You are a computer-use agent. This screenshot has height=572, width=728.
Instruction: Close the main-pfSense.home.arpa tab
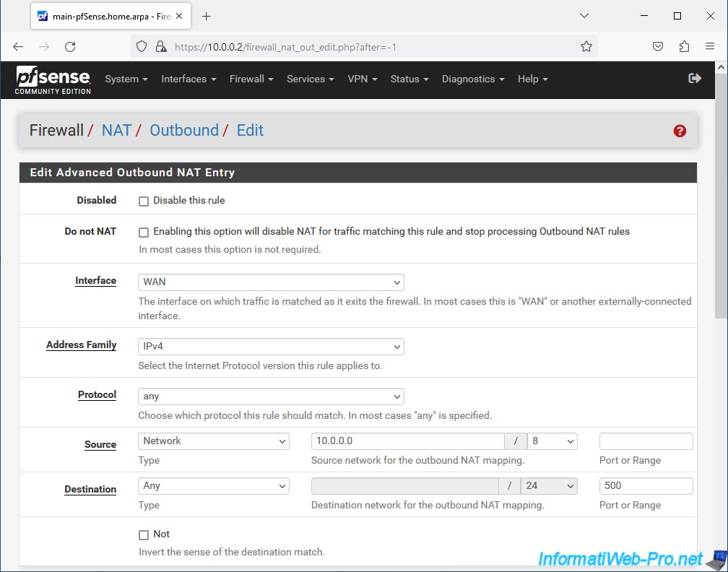coord(179,16)
